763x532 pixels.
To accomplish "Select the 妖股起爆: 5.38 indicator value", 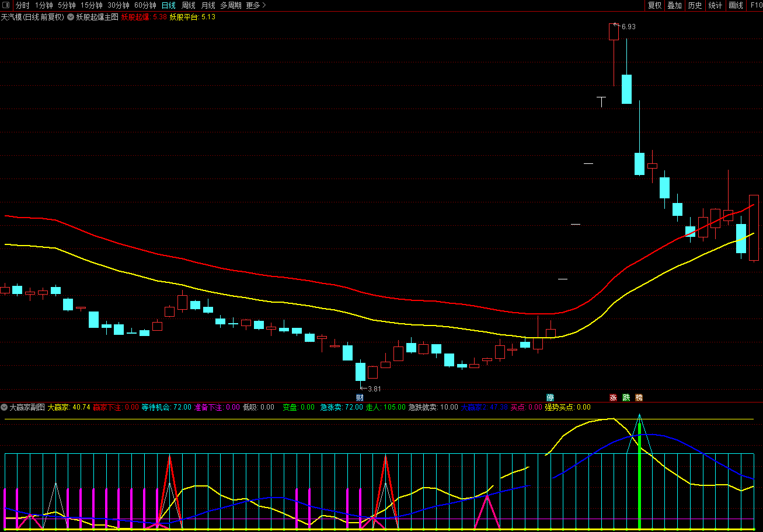I will tap(144, 17).
